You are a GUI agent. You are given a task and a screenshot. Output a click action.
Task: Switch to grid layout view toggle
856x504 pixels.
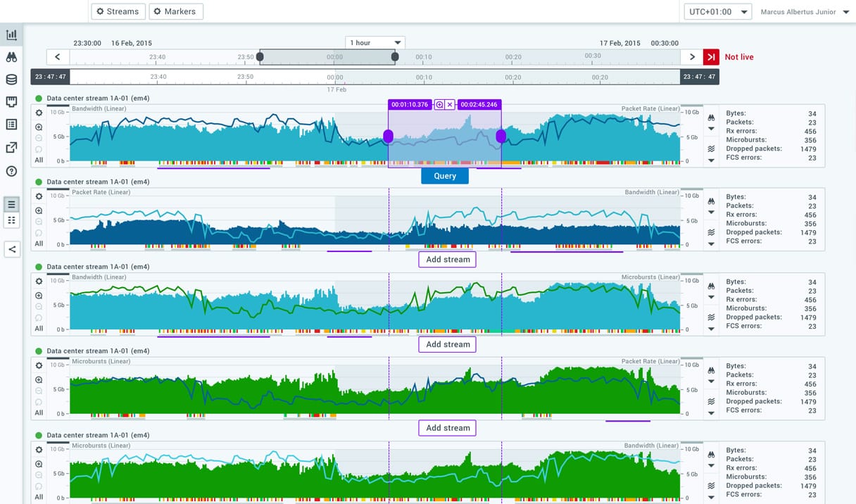tap(11, 220)
